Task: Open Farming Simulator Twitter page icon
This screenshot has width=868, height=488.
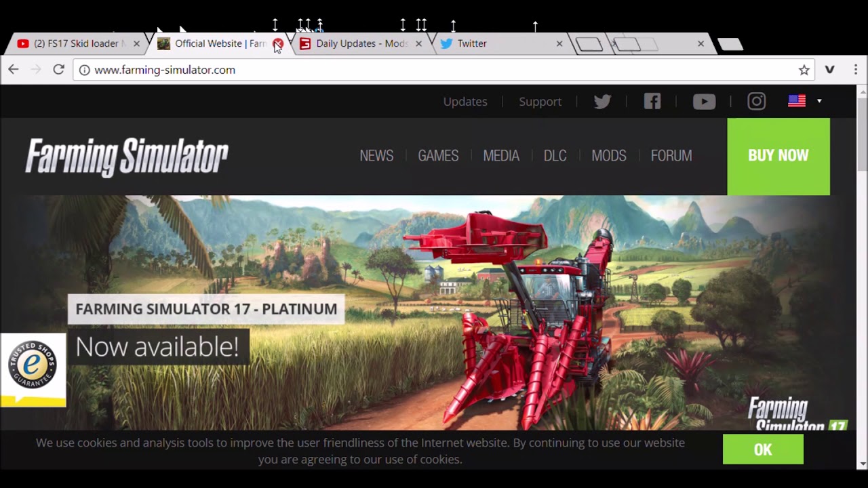Action: point(602,102)
